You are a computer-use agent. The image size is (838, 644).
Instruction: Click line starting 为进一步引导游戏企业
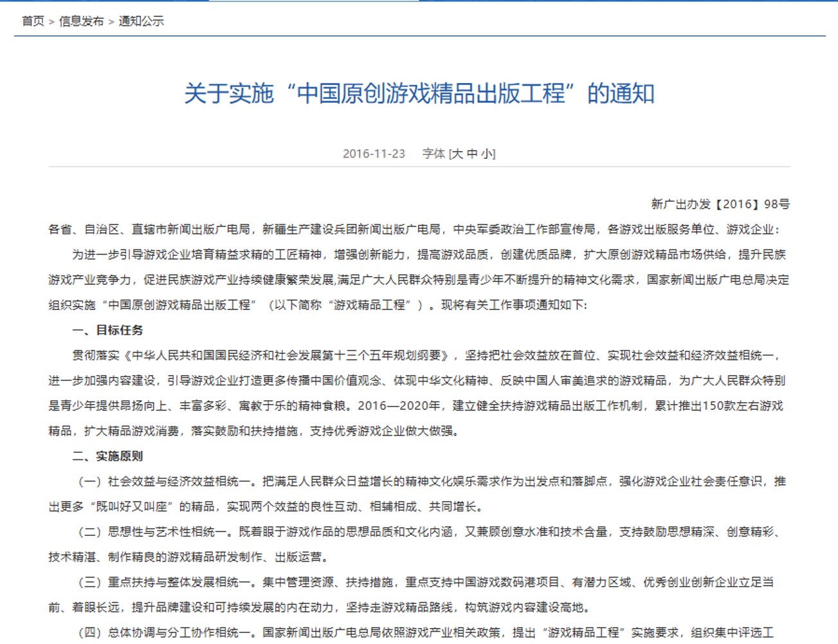(429, 255)
